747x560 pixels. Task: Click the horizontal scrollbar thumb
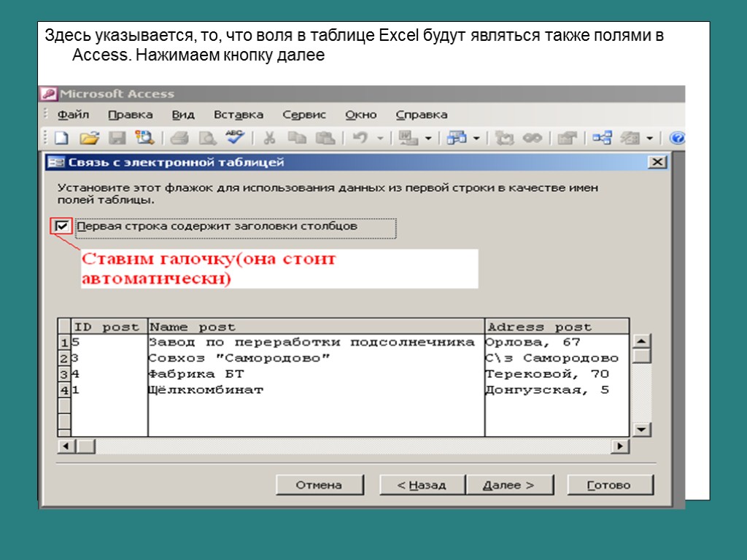[86, 446]
